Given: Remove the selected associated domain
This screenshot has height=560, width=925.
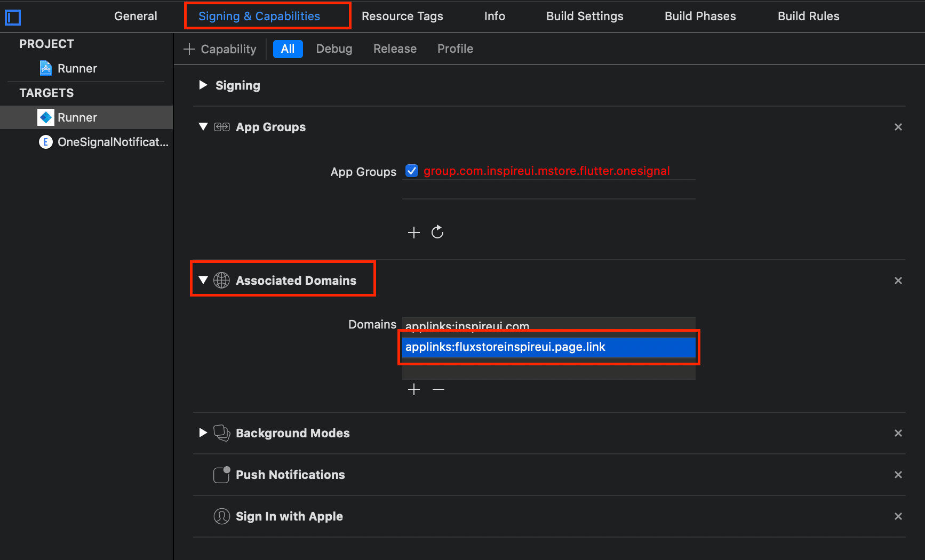Looking at the screenshot, I should [x=438, y=389].
